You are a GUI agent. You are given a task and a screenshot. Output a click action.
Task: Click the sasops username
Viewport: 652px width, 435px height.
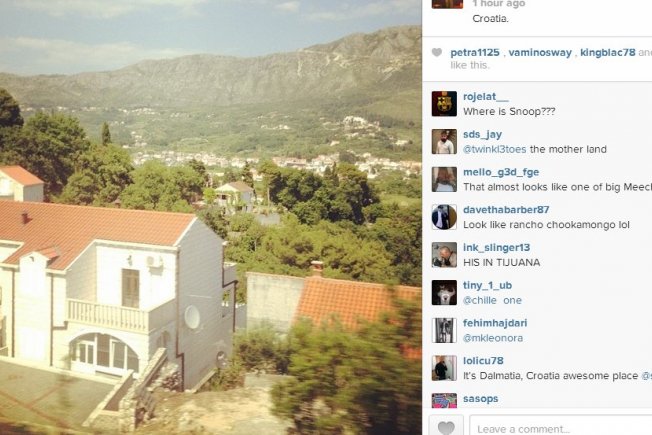(480, 398)
